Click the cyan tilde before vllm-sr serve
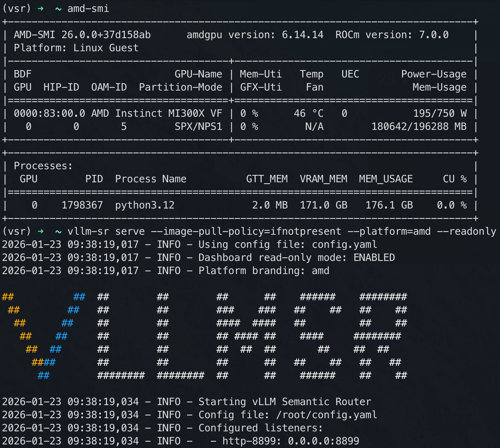Screen dimensions: 500x448 [58, 232]
